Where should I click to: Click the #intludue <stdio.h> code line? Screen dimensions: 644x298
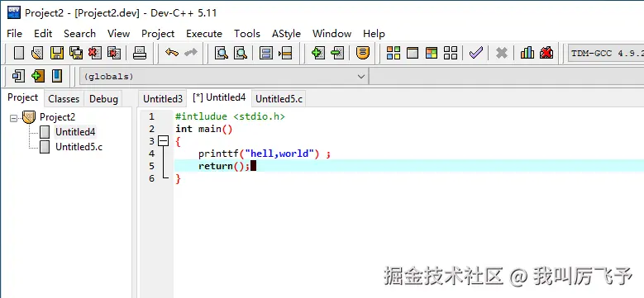[x=230, y=117]
